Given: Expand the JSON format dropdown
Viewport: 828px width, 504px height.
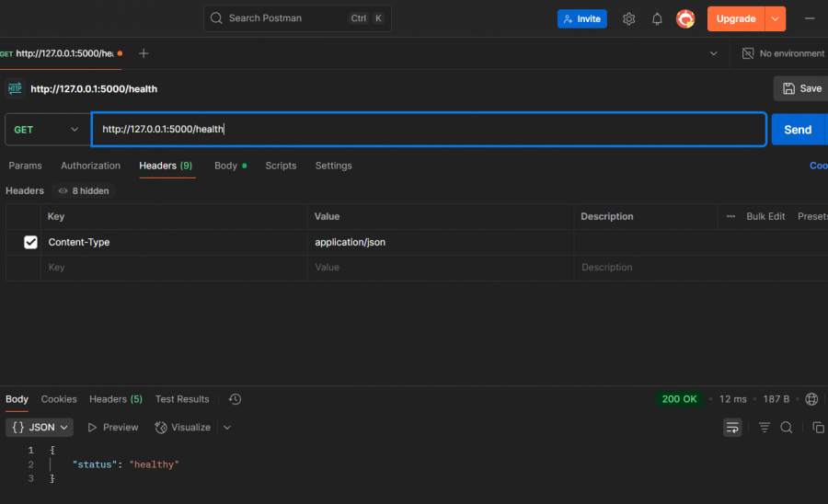Looking at the screenshot, I should click(40, 428).
